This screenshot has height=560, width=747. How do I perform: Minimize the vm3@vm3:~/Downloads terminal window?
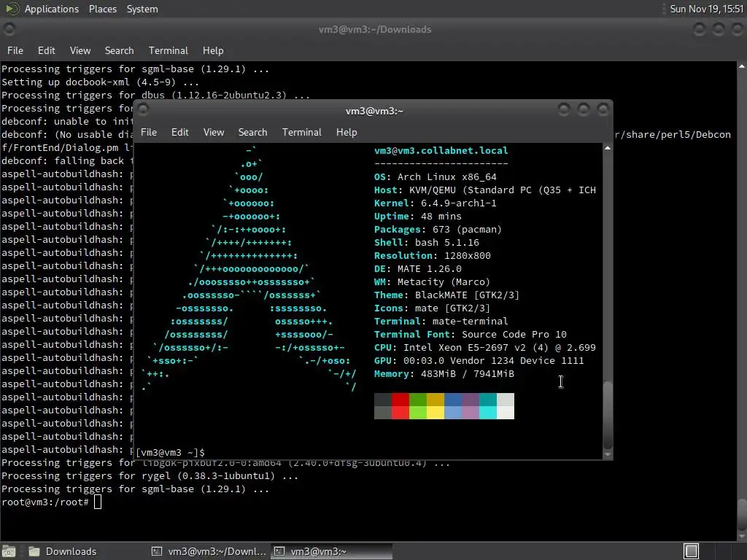click(x=700, y=29)
